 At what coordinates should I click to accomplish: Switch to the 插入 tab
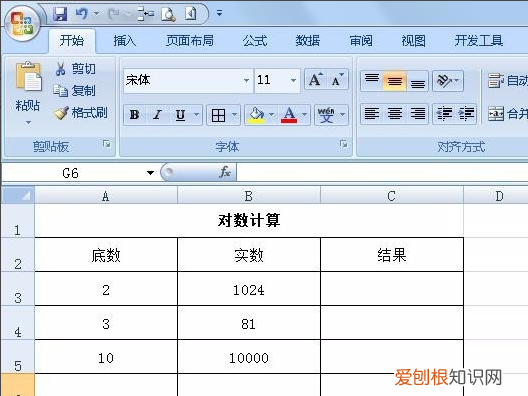125,41
